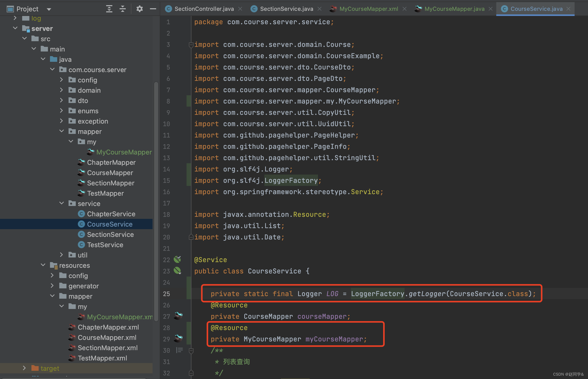Open the Project view dropdown
Viewport: 588px width, 379px height.
click(49, 10)
